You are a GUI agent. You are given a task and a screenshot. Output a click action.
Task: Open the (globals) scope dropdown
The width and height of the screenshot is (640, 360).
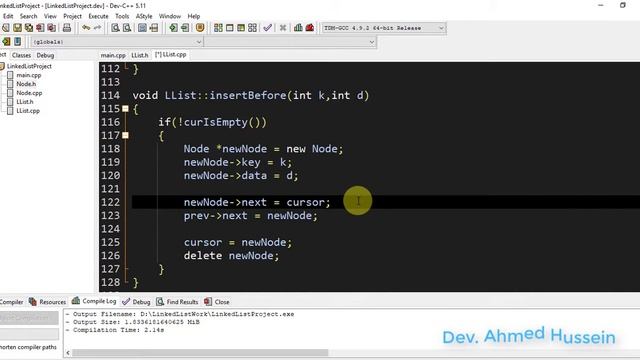[117, 42]
